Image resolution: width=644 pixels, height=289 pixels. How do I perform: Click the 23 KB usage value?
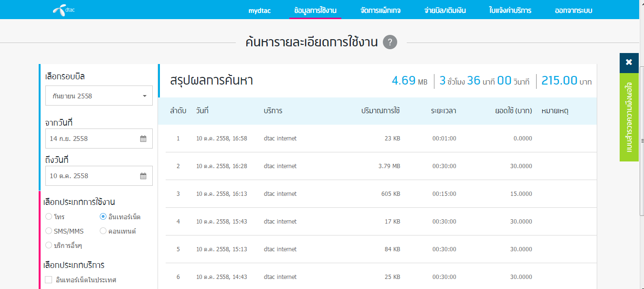(x=392, y=139)
